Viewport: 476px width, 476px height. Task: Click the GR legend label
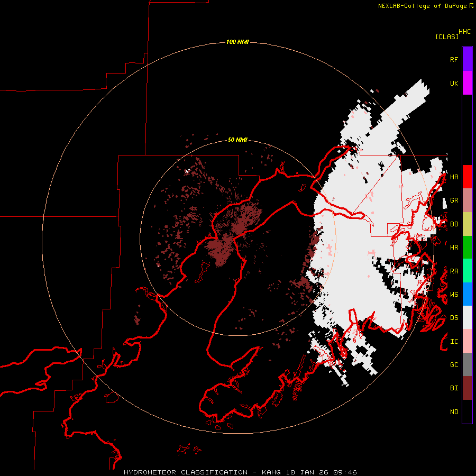pos(454,200)
